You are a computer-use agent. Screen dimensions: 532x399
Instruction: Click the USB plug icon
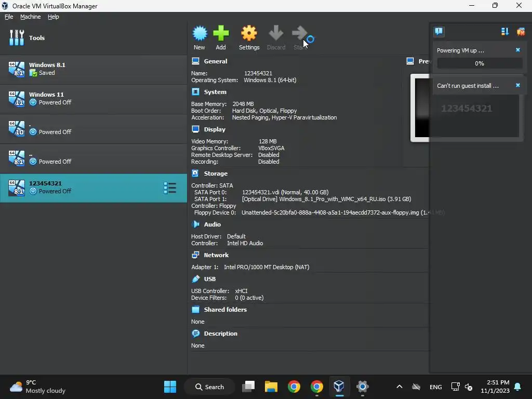pos(195,279)
